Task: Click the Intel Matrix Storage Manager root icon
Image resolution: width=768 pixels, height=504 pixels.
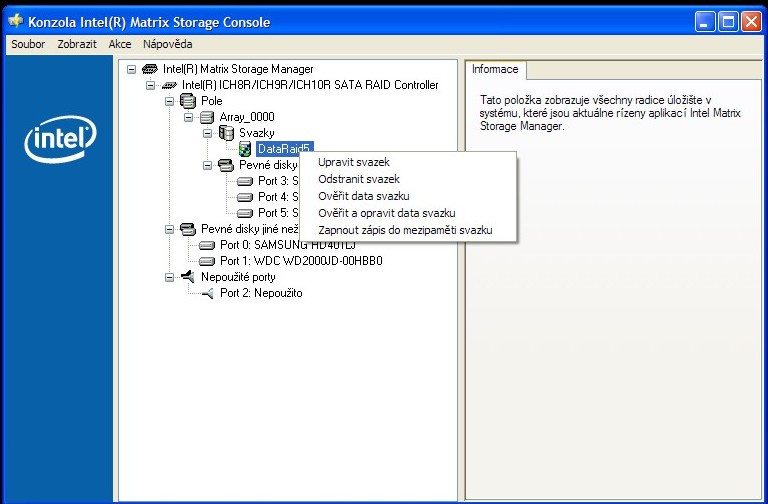Action: click(151, 69)
